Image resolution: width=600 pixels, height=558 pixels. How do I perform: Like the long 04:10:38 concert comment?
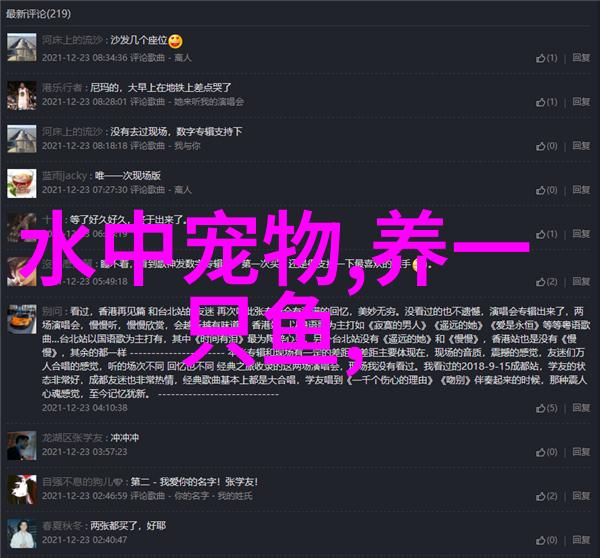(x=546, y=408)
